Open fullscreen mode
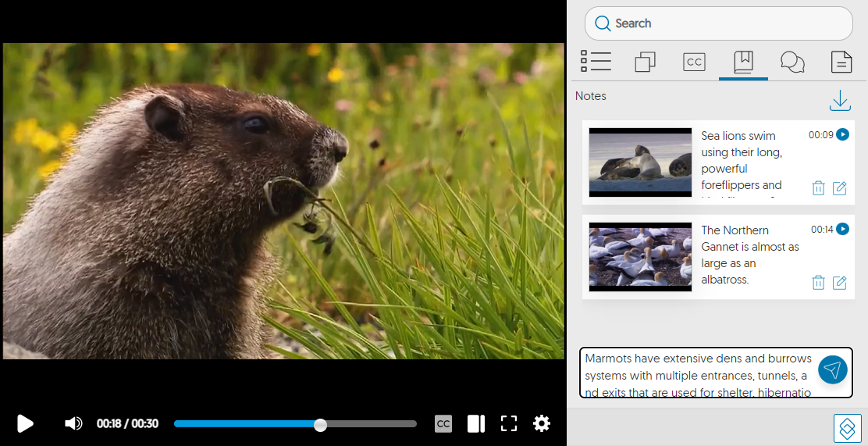Viewport: 868px width, 446px height. pyautogui.click(x=509, y=424)
